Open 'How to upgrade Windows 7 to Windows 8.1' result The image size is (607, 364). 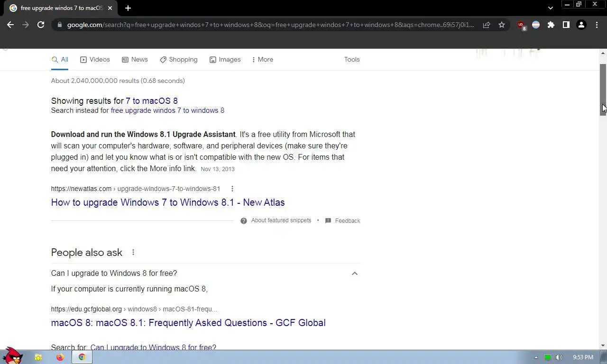pyautogui.click(x=168, y=202)
